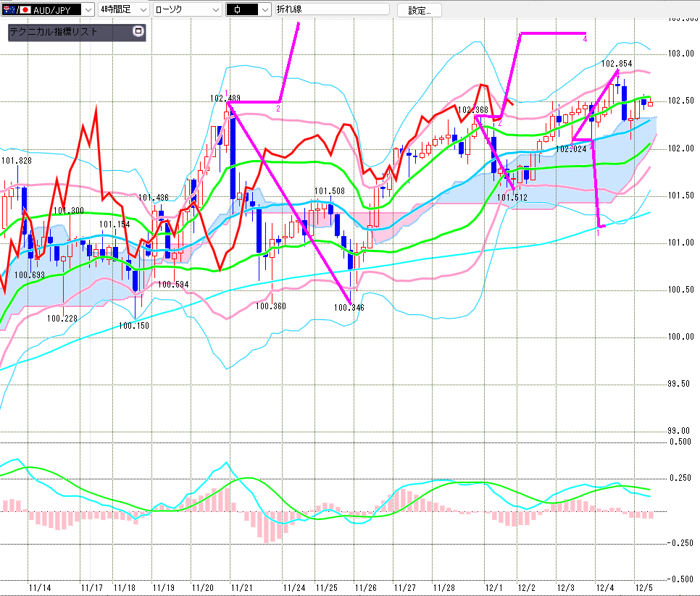Click the 100.150 low price label
The image size is (700, 596).
coord(133,326)
